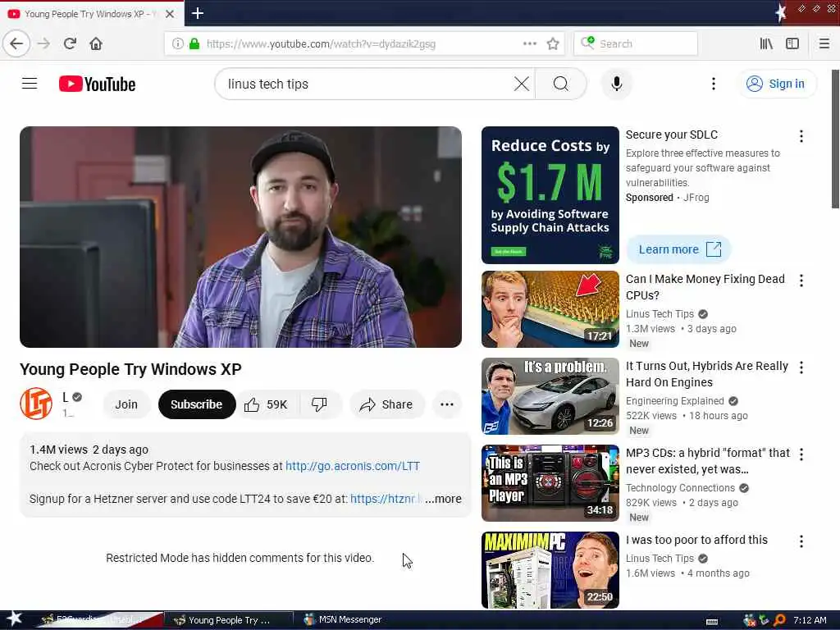Share the video
This screenshot has height=630, width=840.
(x=387, y=404)
